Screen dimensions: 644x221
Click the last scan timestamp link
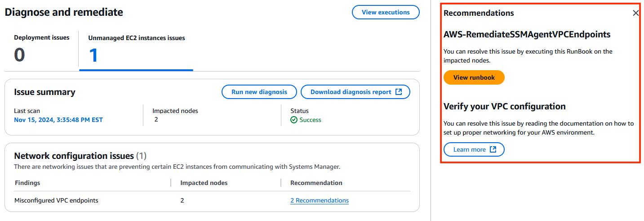(x=58, y=120)
